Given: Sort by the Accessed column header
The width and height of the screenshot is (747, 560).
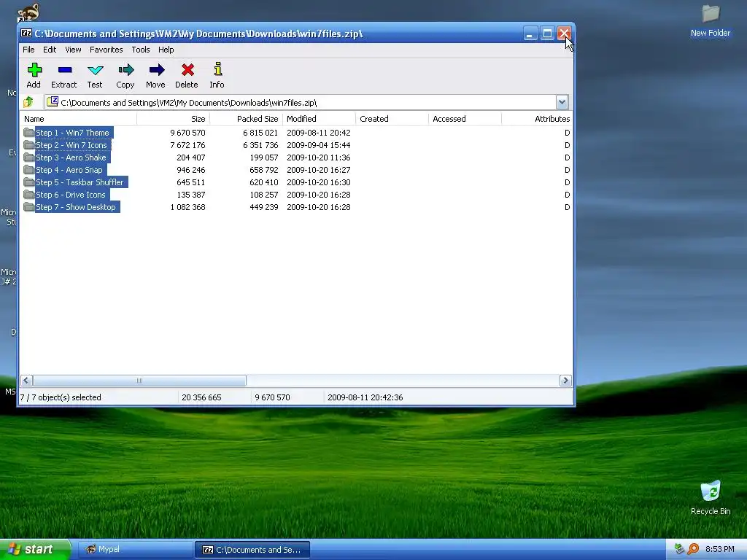Looking at the screenshot, I should coord(465,119).
